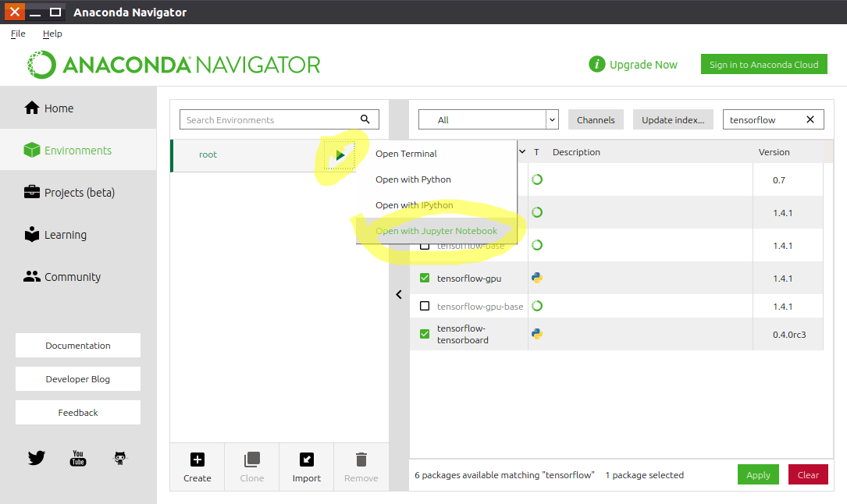Click the green play arrow for root
The height and width of the screenshot is (504, 847).
click(340, 155)
